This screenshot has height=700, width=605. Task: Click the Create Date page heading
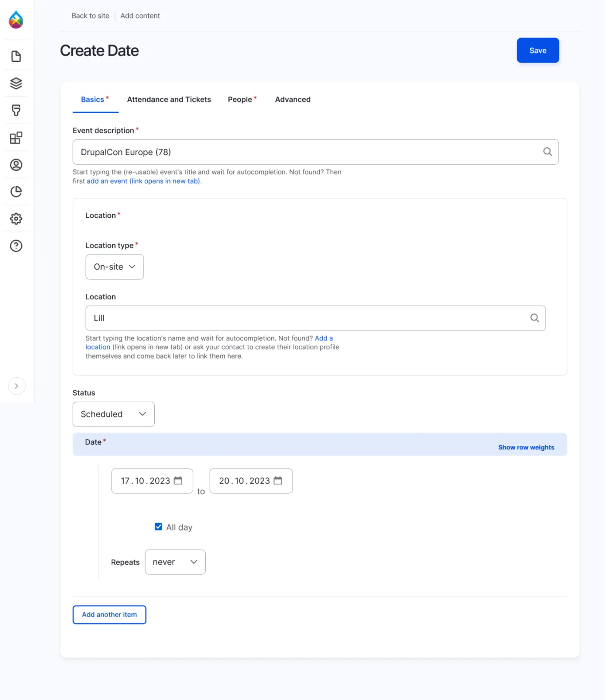pos(99,51)
